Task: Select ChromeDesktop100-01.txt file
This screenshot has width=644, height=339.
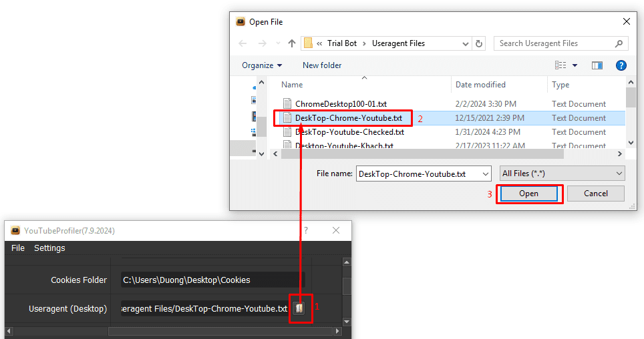Action: [341, 104]
